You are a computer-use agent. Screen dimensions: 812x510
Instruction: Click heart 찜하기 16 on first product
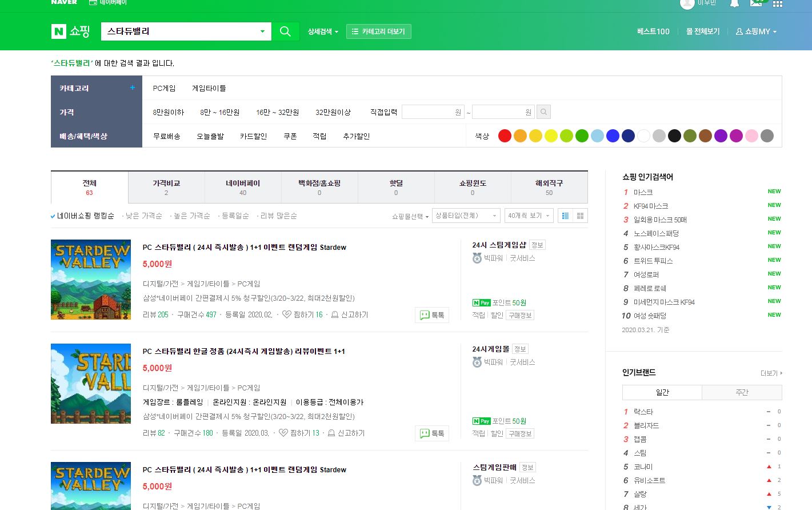[302, 314]
